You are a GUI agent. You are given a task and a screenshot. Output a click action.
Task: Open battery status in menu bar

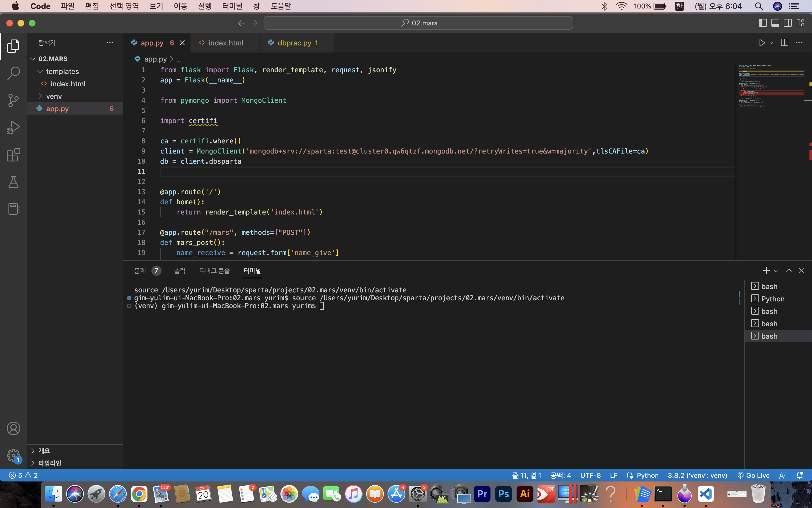click(660, 6)
